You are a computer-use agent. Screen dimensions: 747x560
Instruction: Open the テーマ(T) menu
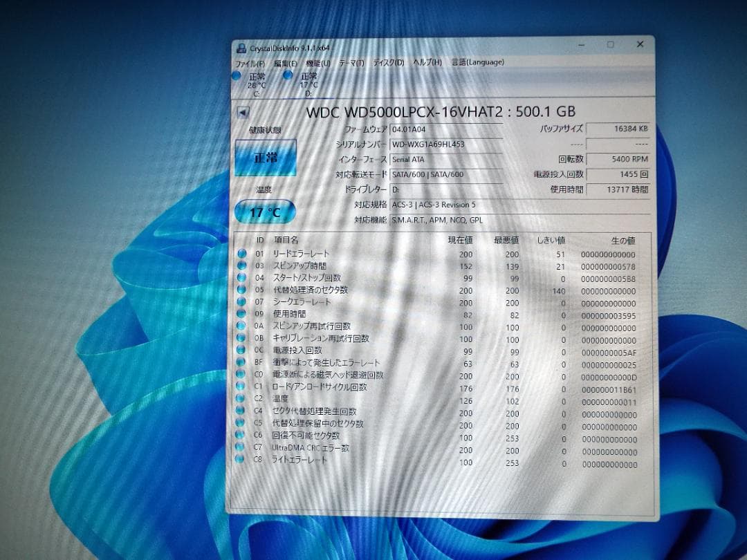pyautogui.click(x=351, y=62)
